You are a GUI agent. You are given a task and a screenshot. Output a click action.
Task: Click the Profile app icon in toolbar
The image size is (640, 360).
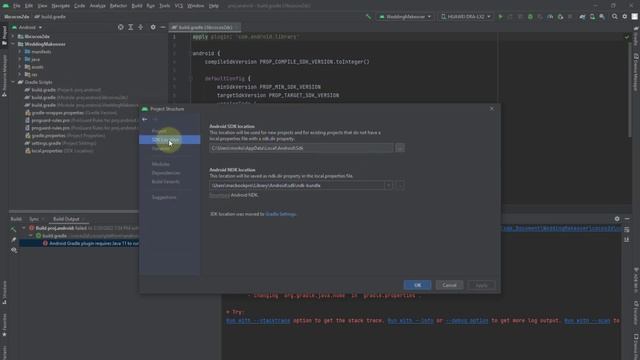pos(550,17)
